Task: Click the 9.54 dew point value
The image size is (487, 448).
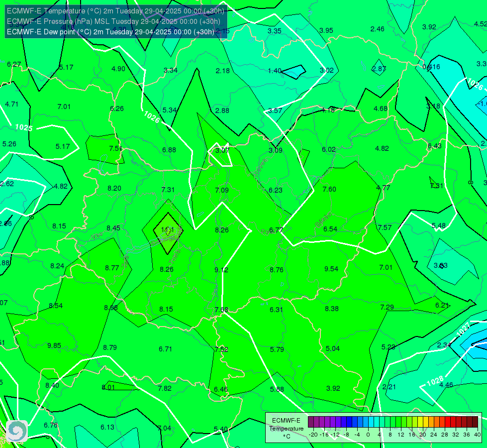Action: [x=331, y=269]
